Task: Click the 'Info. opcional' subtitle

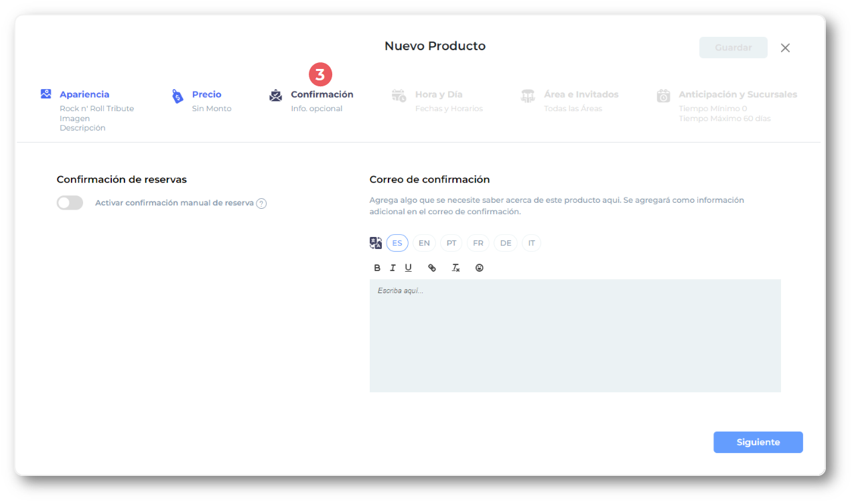Action: pos(317,108)
